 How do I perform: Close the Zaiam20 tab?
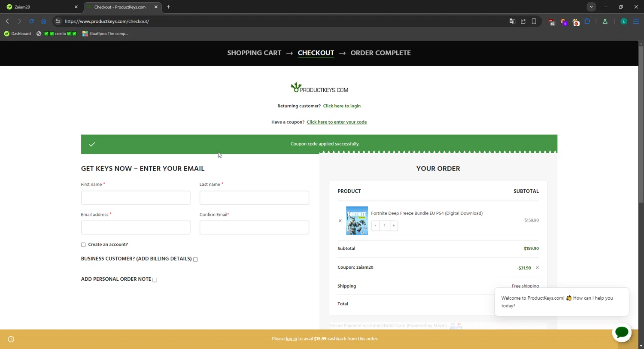tap(76, 7)
